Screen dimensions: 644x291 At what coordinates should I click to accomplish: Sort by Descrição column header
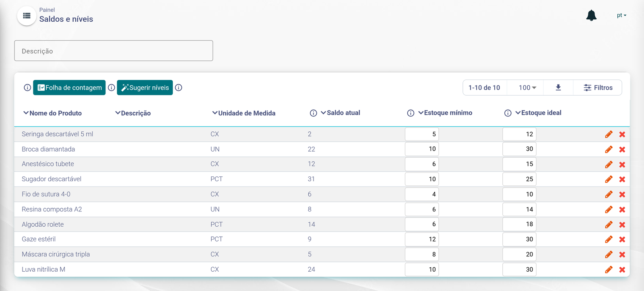coord(133,113)
